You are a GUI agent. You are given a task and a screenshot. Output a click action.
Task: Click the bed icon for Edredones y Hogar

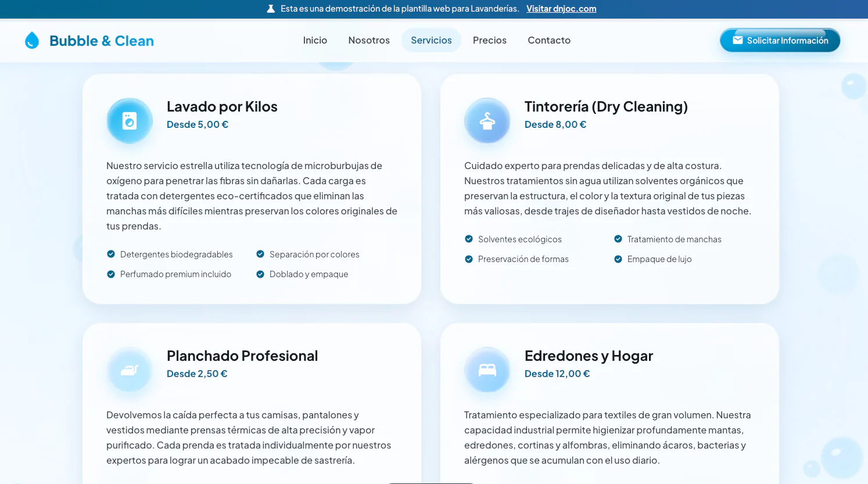(x=487, y=370)
